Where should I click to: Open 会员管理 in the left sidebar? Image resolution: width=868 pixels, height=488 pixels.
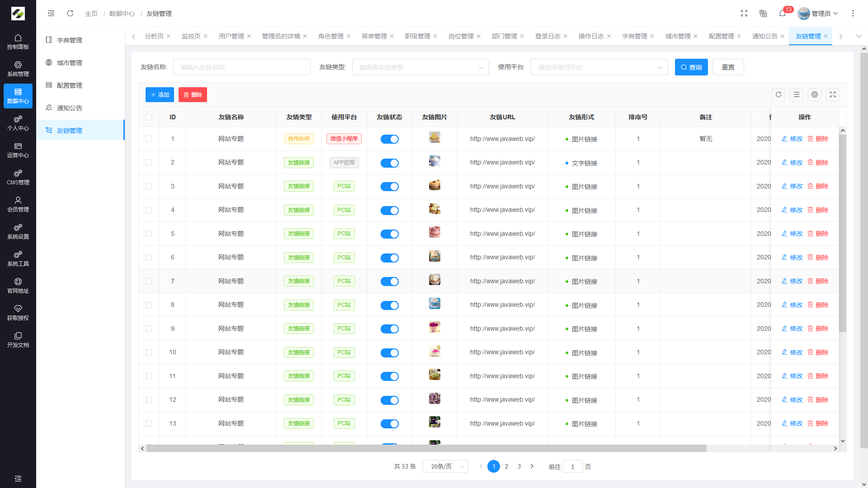[x=18, y=204]
